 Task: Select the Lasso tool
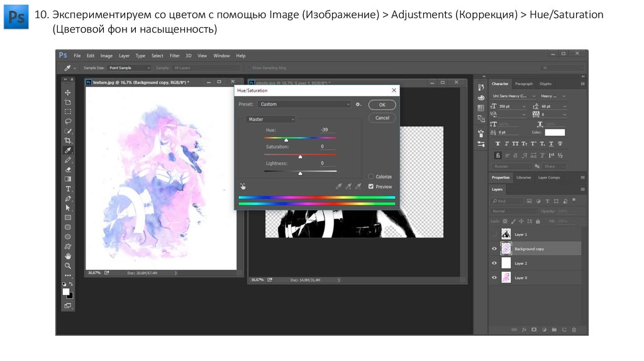pyautogui.click(x=68, y=121)
